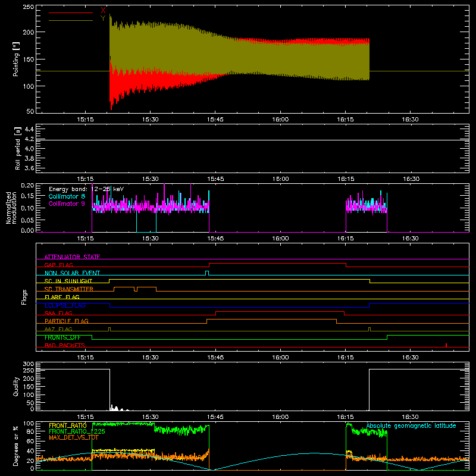The height and width of the screenshot is (476, 476).
Task: Click the 0.15 tick on modulation axis
Action: click(27, 196)
